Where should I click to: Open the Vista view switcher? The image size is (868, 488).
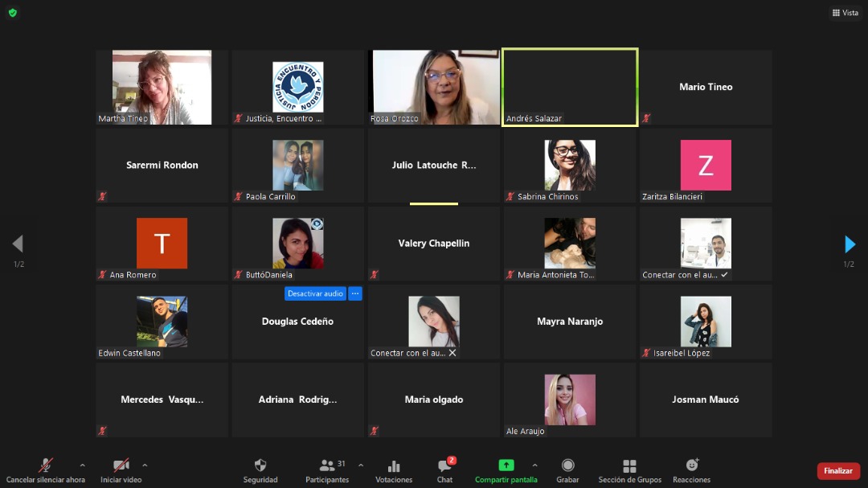(x=845, y=13)
